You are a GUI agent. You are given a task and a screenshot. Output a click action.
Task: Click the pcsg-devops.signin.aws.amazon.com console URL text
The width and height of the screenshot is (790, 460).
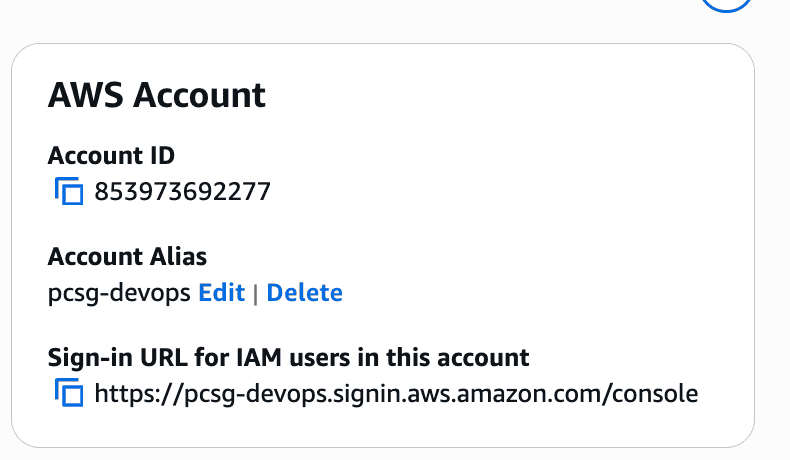[x=395, y=393]
